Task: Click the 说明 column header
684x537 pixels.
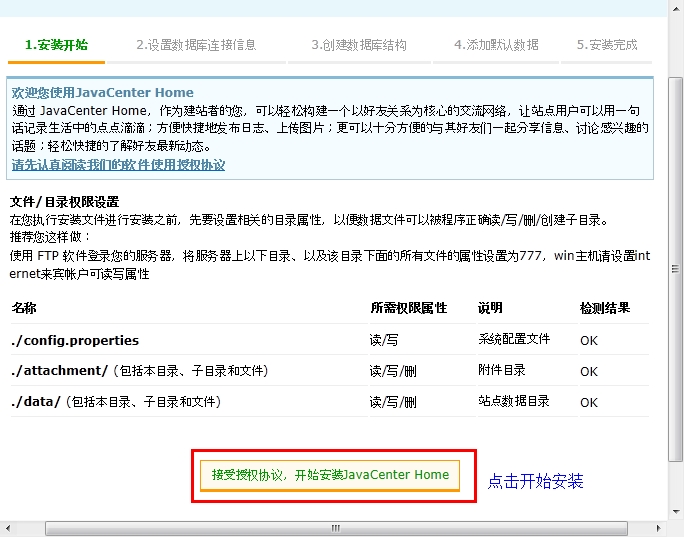Action: click(490, 308)
